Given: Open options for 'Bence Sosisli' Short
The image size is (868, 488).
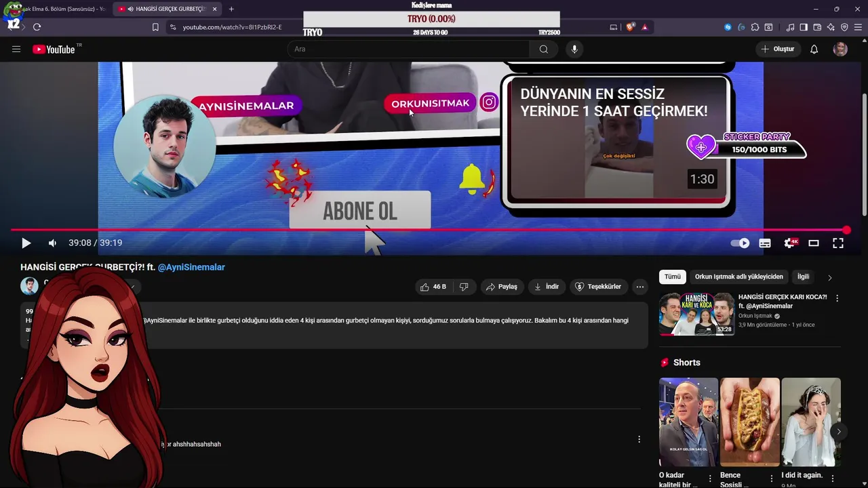Looking at the screenshot, I should [771, 479].
